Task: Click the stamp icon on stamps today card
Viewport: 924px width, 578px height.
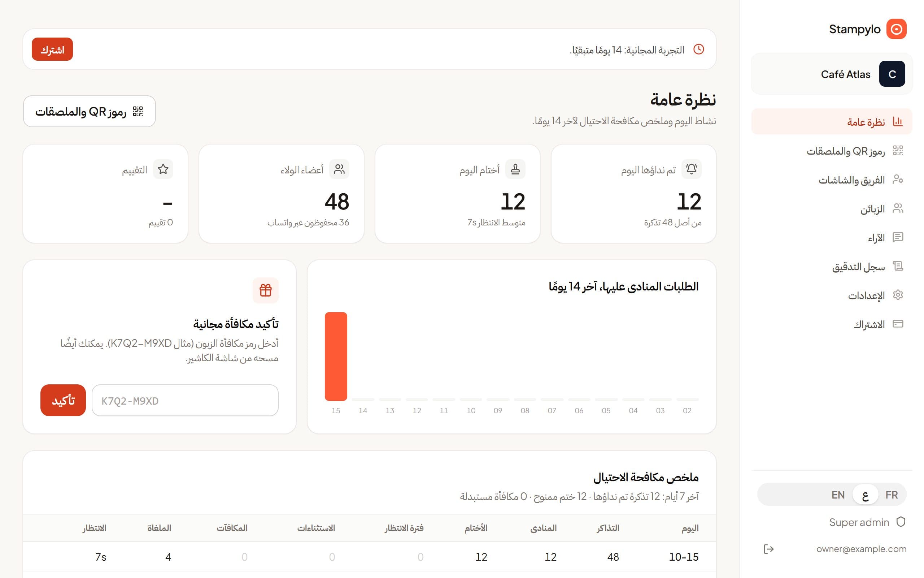Action: [x=515, y=169]
